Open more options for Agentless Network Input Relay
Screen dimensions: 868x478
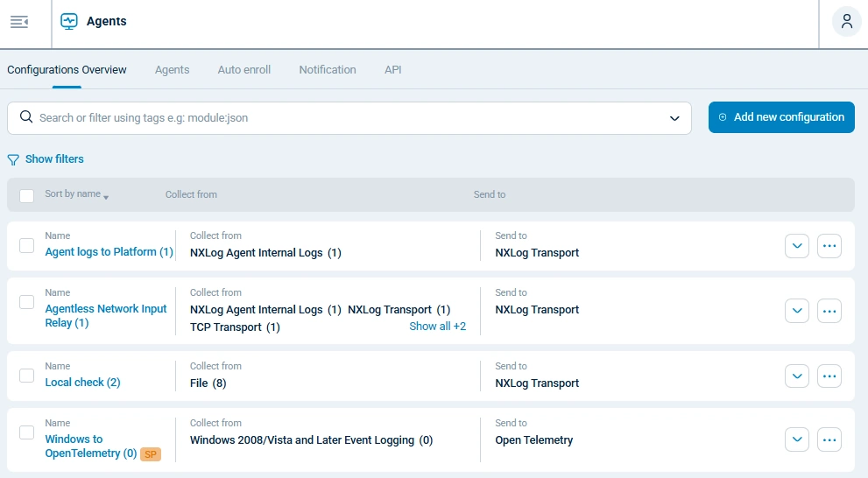(829, 310)
